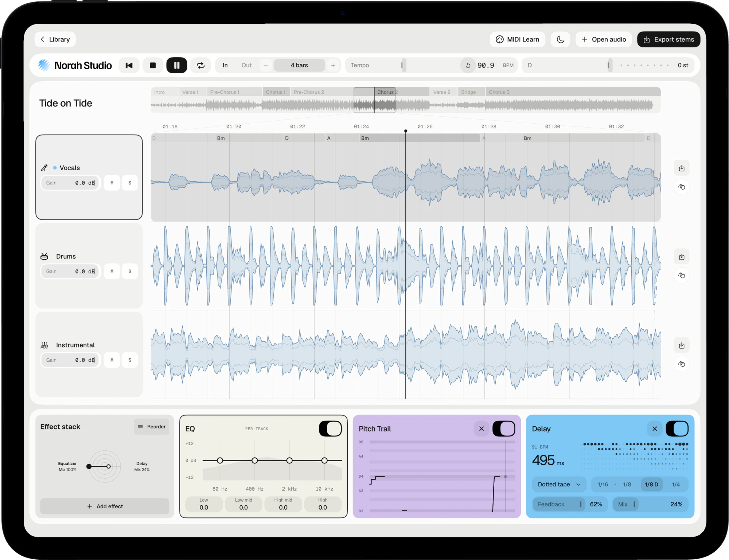Solo the Vocals track

tap(130, 183)
